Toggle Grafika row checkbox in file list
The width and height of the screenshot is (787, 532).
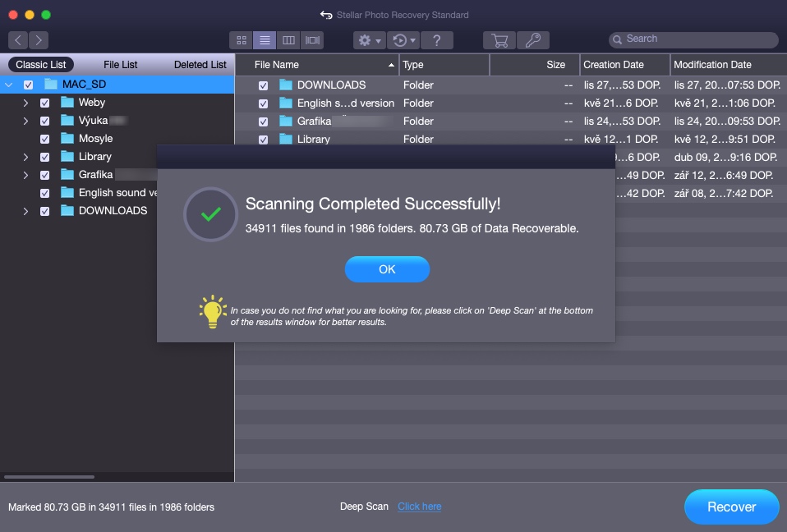(x=263, y=122)
